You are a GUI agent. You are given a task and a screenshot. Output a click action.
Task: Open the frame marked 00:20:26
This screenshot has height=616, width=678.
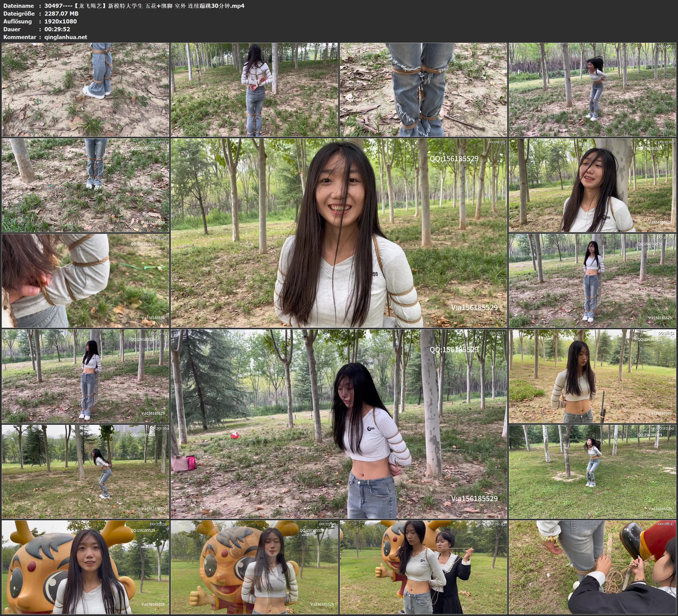click(x=85, y=471)
